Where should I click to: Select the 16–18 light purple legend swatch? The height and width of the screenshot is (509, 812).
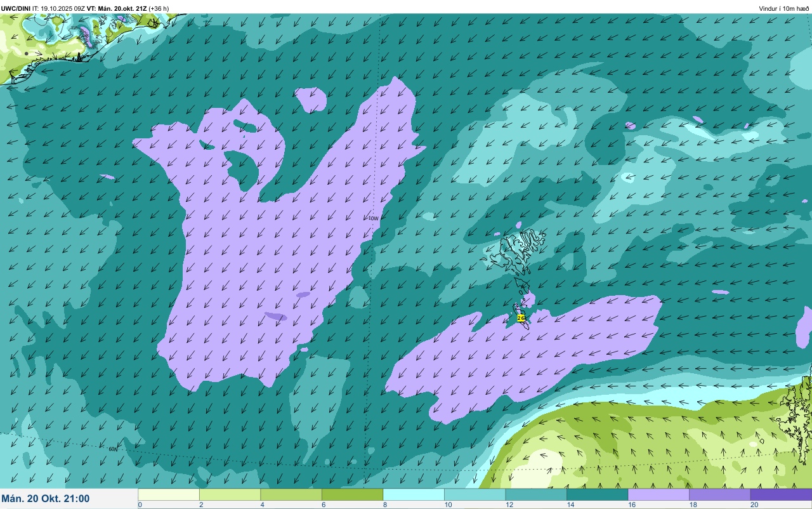(658, 494)
